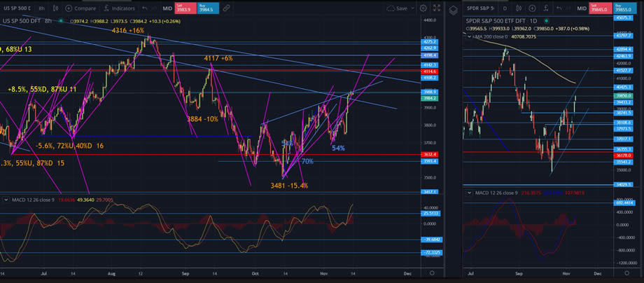Click the Compare symbol button

81,8
